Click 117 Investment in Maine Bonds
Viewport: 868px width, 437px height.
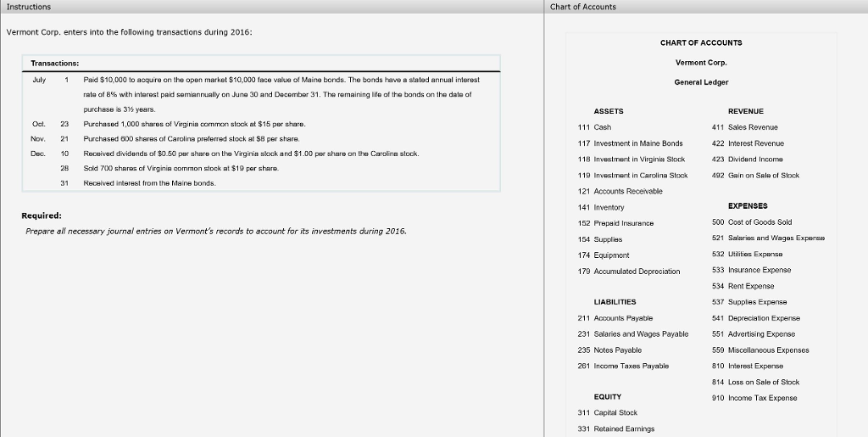tap(630, 143)
